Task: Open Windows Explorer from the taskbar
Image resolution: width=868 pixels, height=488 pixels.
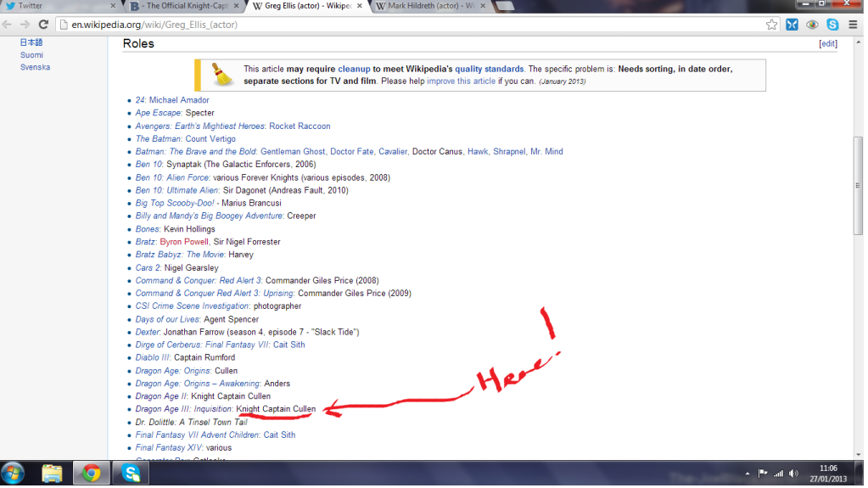Action: (x=53, y=473)
